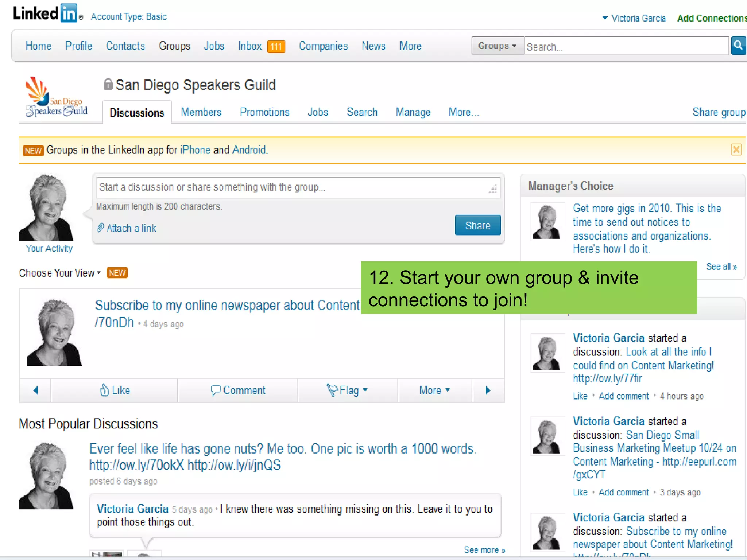Click the resize grip of discussion box
The width and height of the screenshot is (747, 560).
coord(493,189)
